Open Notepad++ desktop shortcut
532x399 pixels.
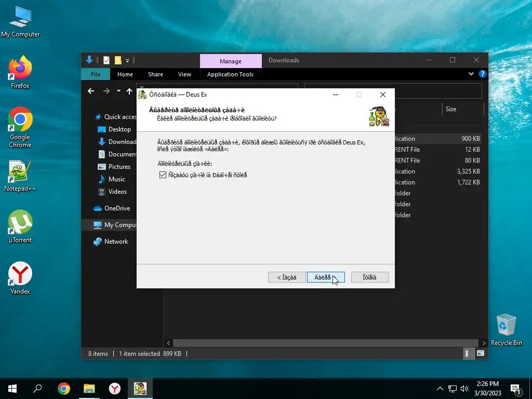pyautogui.click(x=20, y=176)
